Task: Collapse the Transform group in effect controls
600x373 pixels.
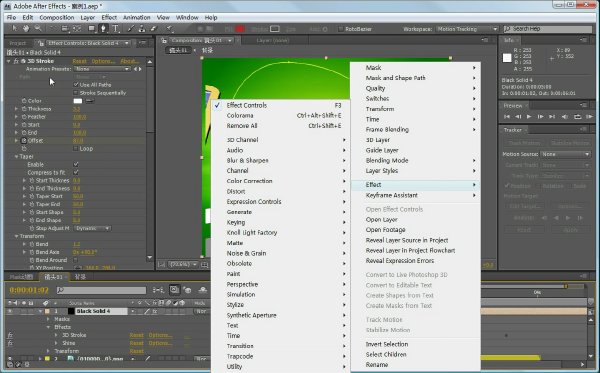Action: [x=16, y=236]
